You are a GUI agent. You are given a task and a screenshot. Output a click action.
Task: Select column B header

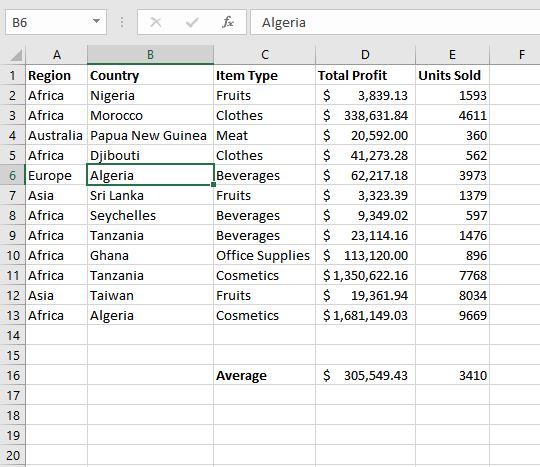tap(150, 55)
